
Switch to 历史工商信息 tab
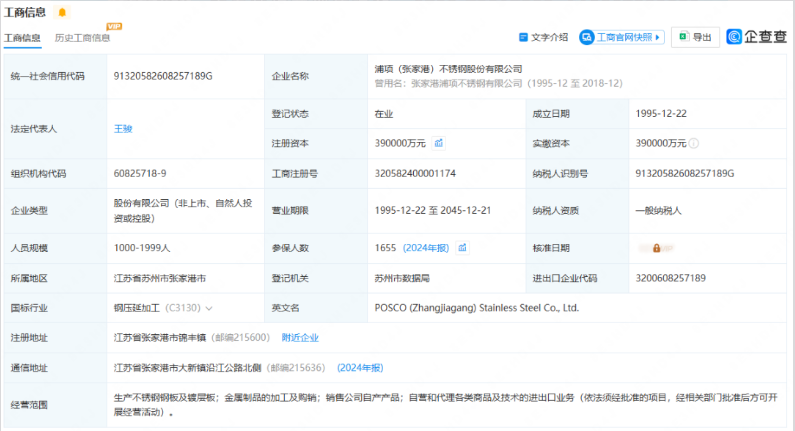pyautogui.click(x=82, y=38)
